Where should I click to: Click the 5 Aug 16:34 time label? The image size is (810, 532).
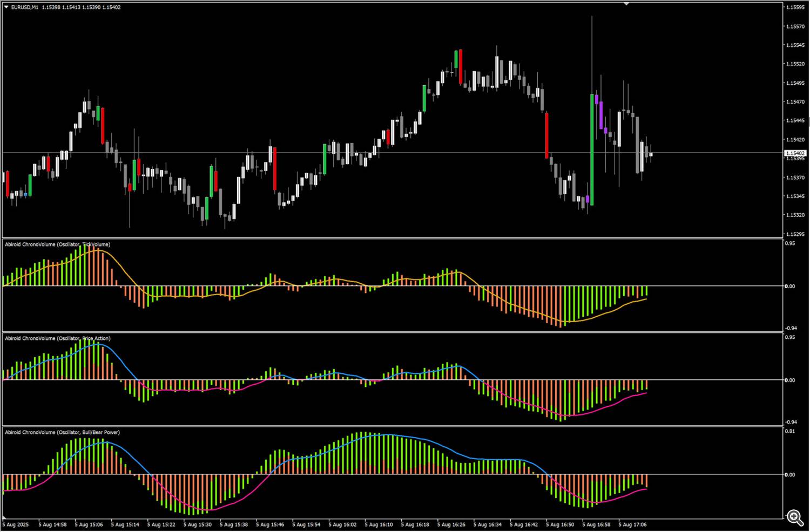[x=488, y=524]
